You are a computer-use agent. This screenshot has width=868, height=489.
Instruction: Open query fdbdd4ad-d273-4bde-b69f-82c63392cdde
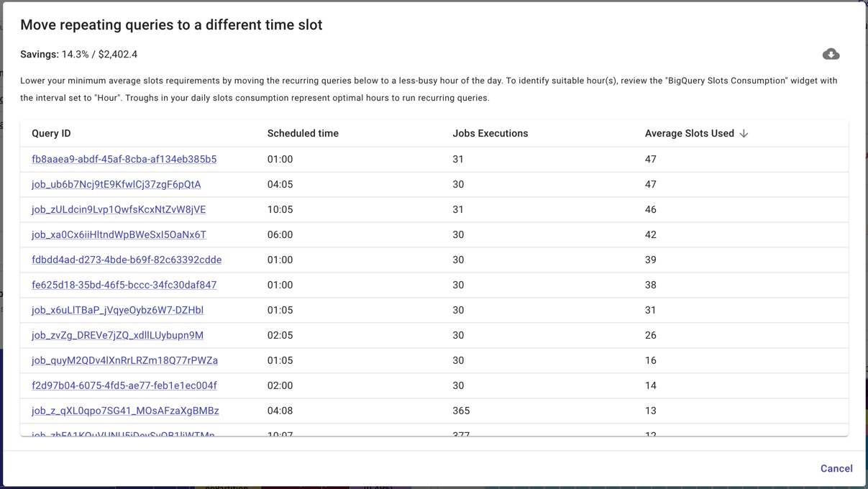[x=127, y=260]
